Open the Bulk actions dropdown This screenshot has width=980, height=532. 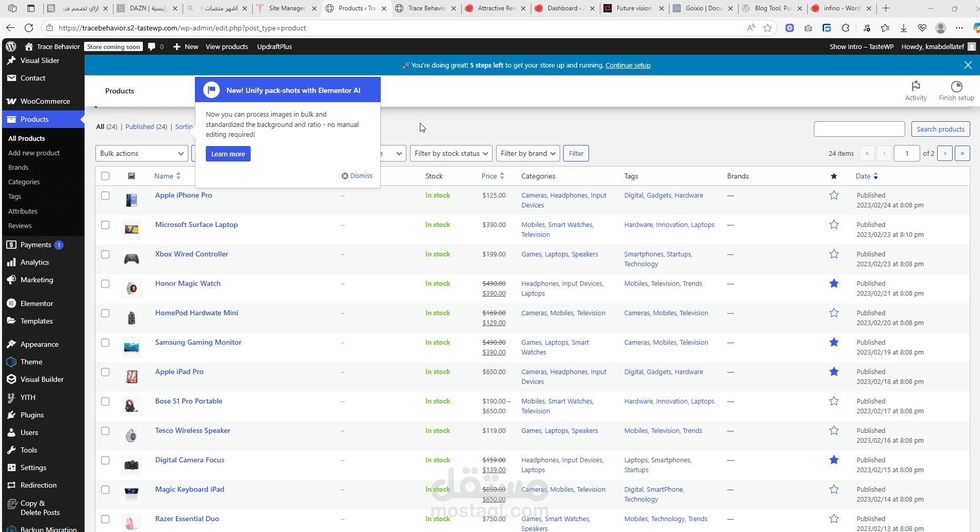click(x=142, y=153)
